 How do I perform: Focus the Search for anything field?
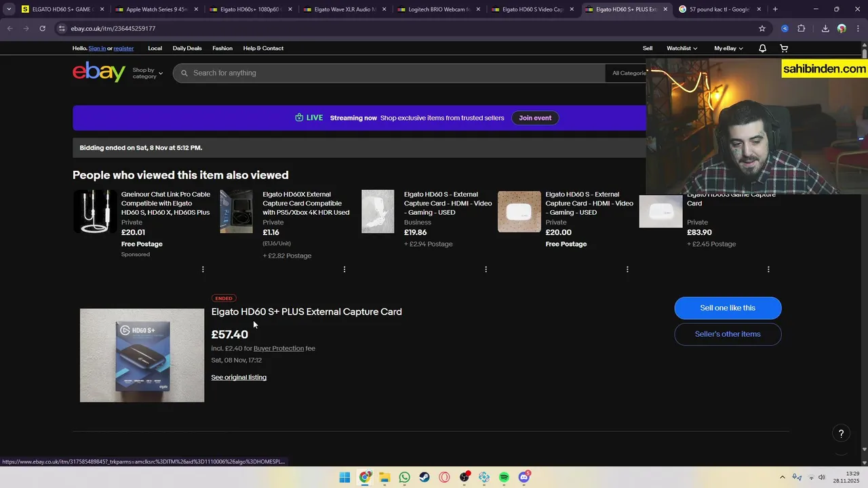pyautogui.click(x=389, y=73)
